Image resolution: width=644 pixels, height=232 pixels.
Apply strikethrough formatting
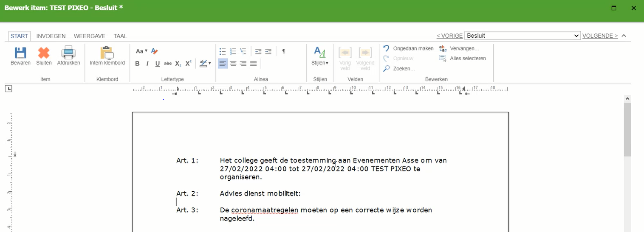(x=168, y=64)
